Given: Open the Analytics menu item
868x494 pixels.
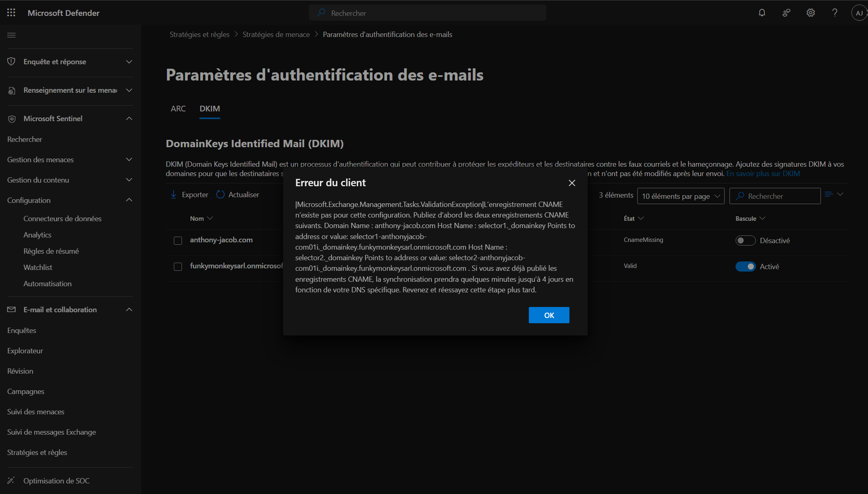Looking at the screenshot, I should coord(37,235).
